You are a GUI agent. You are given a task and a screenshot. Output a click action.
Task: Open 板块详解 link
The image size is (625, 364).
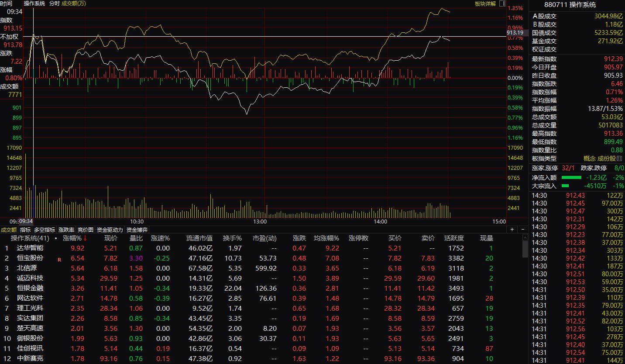[485, 3]
